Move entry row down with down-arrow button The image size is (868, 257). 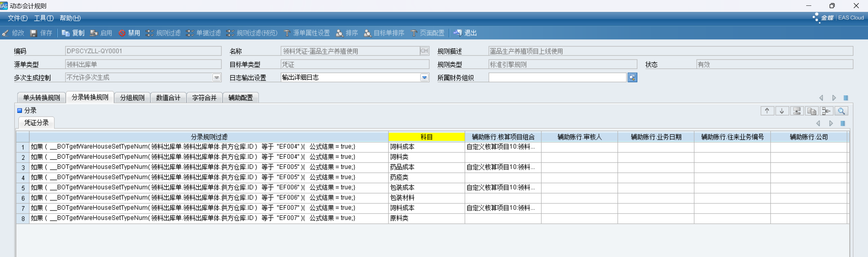point(782,111)
